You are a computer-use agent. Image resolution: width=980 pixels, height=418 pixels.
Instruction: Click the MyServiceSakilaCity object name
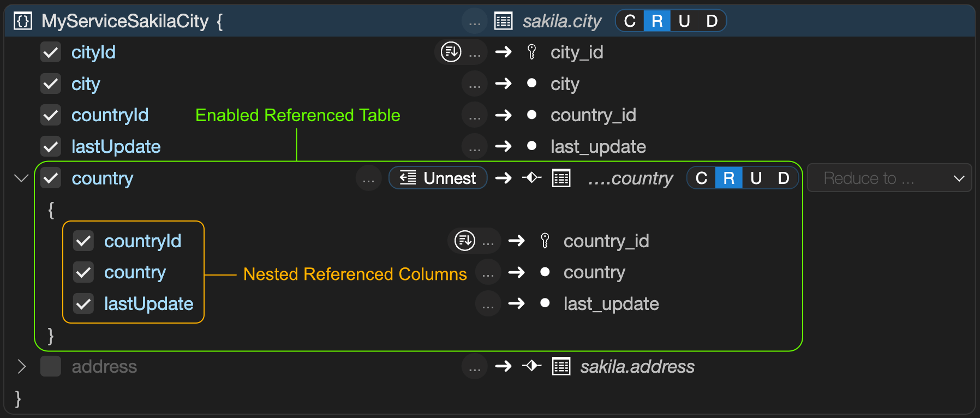(x=125, y=21)
